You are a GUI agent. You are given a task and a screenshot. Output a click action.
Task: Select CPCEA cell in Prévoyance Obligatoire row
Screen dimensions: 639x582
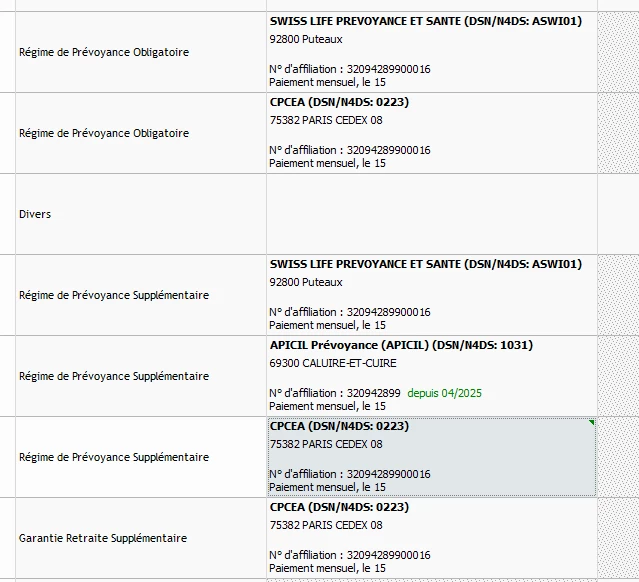click(x=431, y=132)
